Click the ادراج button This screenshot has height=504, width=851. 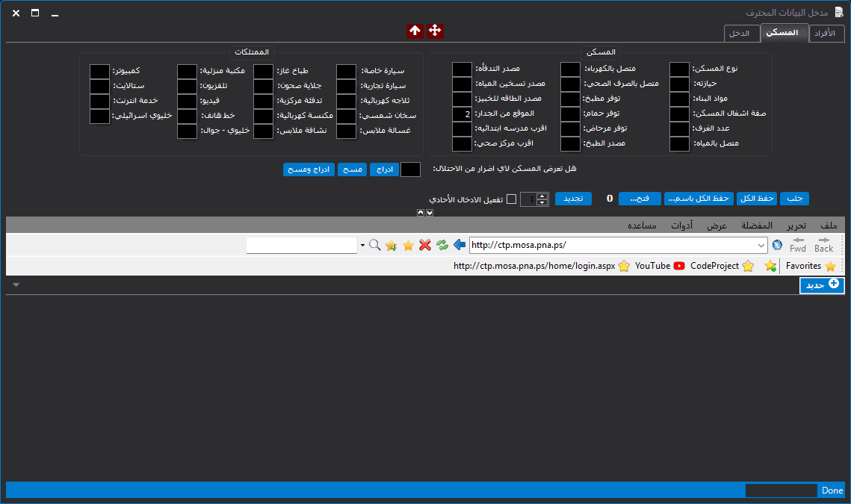click(384, 169)
